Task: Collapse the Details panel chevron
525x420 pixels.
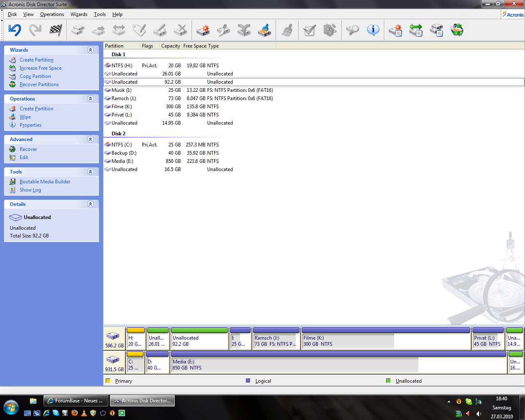Action: pos(90,204)
